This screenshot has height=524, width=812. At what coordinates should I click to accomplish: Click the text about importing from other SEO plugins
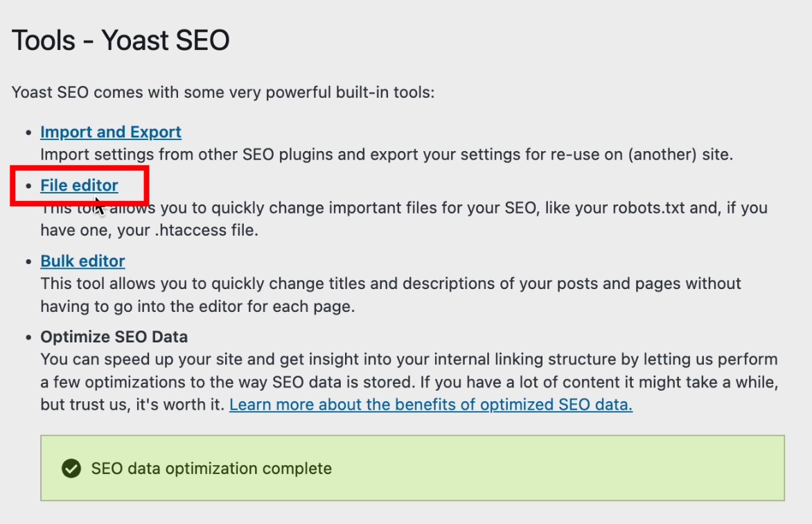point(387,155)
